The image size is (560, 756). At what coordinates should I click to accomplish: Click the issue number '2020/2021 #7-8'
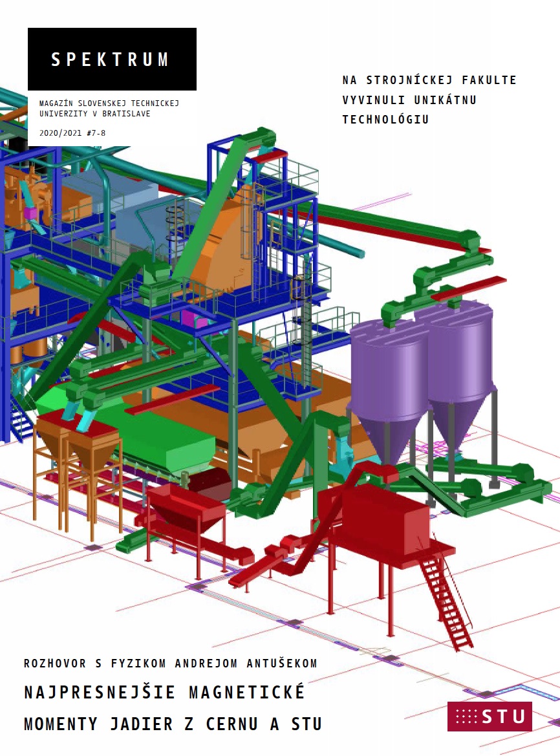(x=72, y=133)
